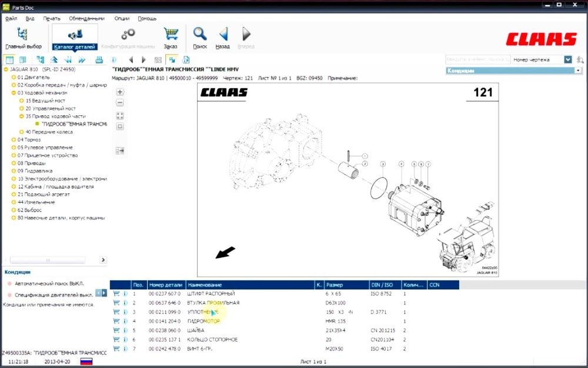Expand the 15 Ведущий мост node

click(21, 101)
